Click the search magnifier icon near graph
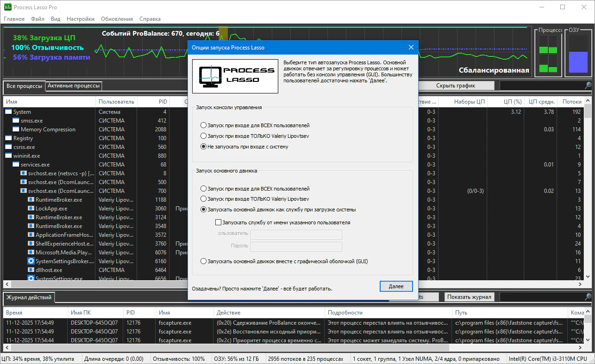 588,86
